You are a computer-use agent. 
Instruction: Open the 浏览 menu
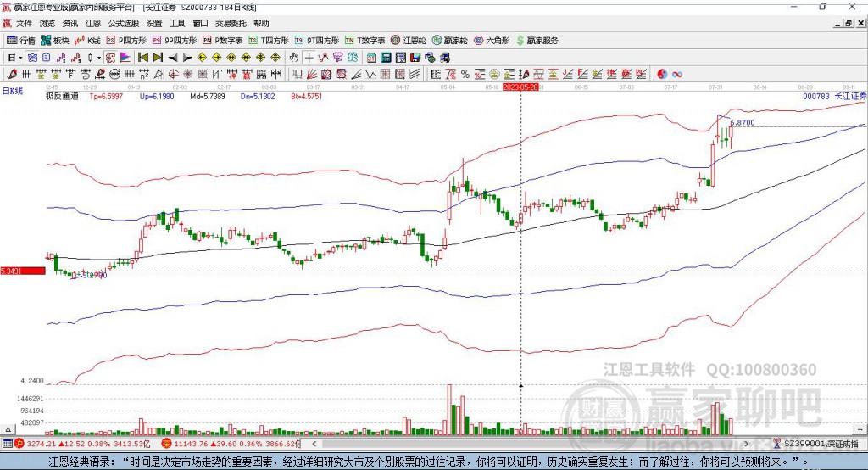click(47, 23)
